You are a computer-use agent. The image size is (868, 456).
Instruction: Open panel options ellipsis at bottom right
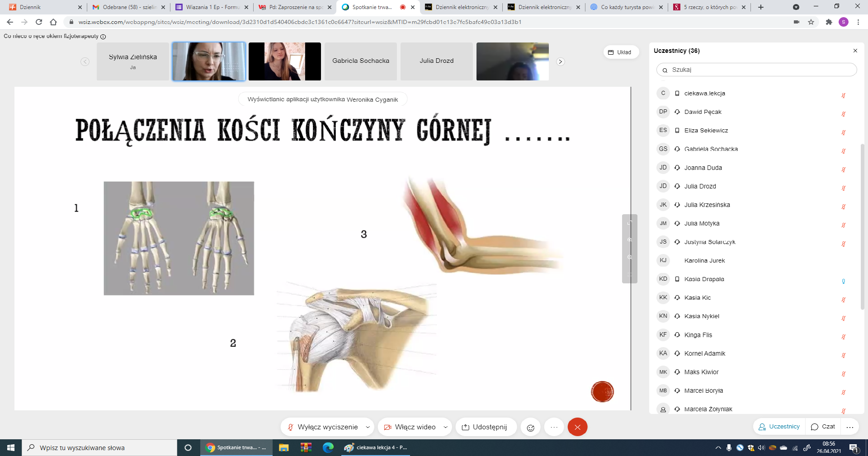[x=850, y=427]
